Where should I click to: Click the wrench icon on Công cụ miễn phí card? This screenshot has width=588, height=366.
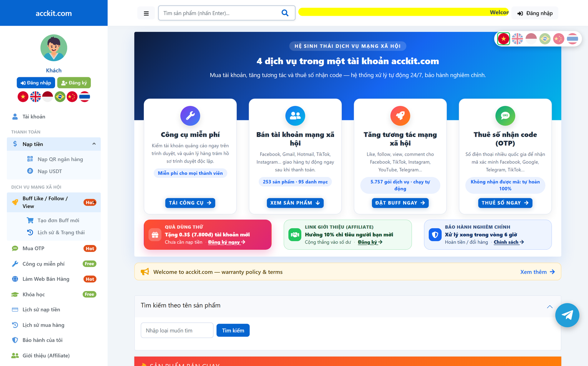pos(190,116)
